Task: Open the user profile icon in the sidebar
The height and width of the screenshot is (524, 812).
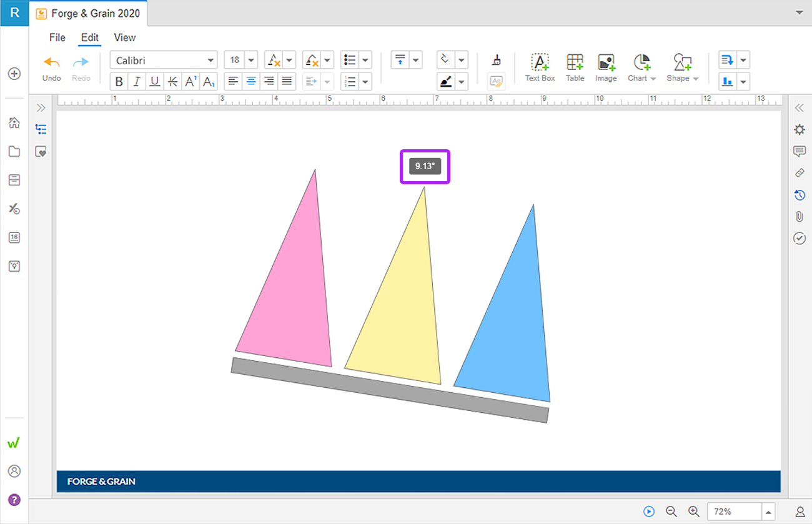Action: pos(14,471)
